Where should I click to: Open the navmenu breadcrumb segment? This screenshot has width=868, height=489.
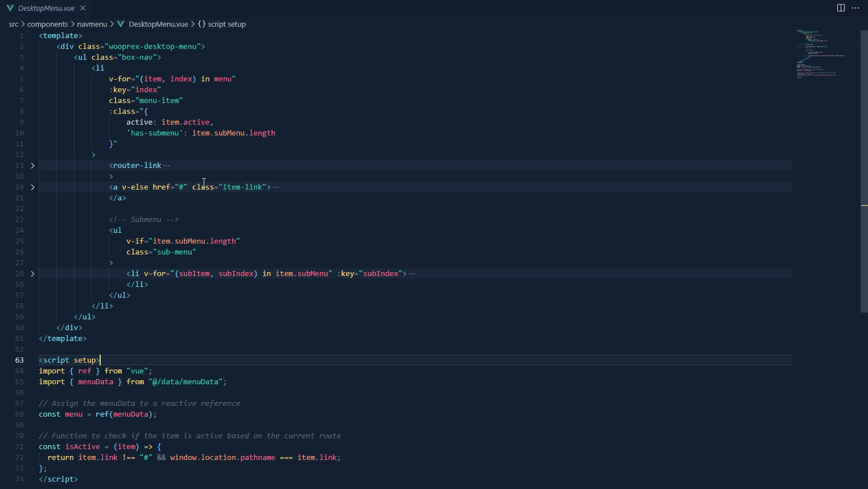pyautogui.click(x=92, y=24)
